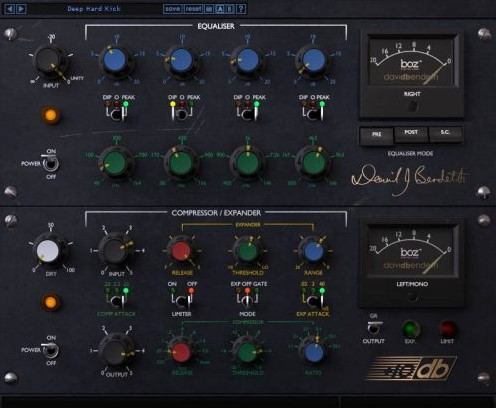Open help with the question mark icon
Image resolution: width=496 pixels, height=408 pixels.
[x=241, y=9]
